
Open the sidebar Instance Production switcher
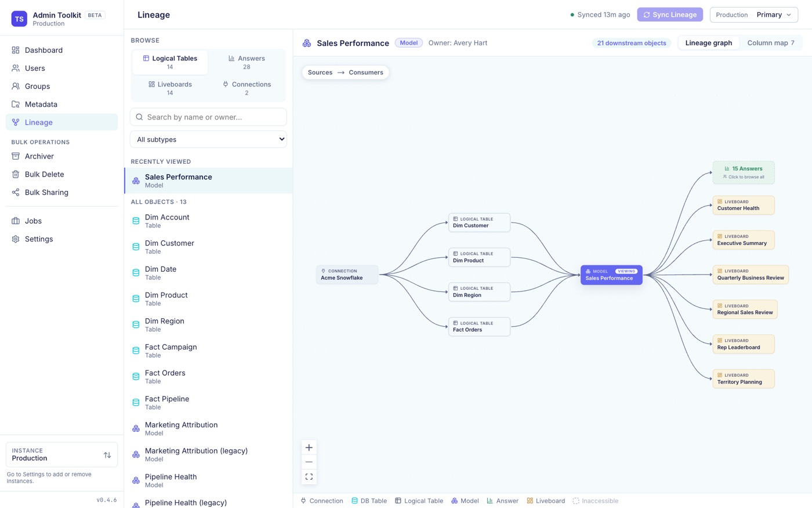[x=61, y=455]
